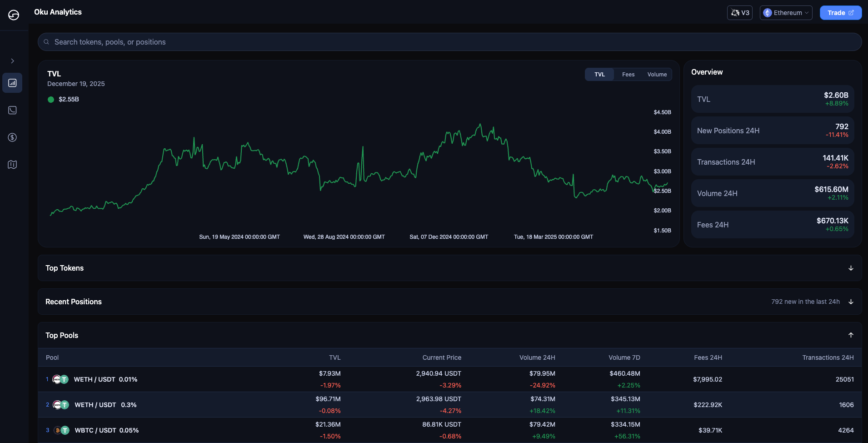Viewport: 868px width, 443px height.
Task: Collapse the Top Pools section arrow
Action: point(851,335)
